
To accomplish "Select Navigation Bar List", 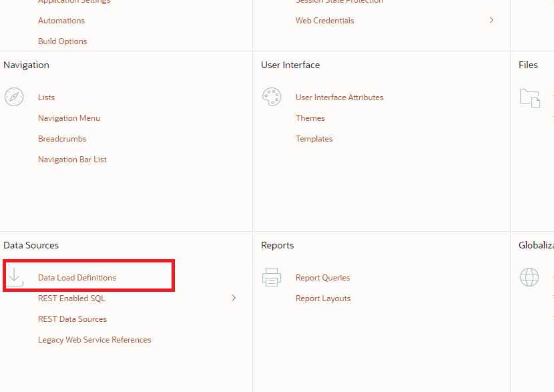I will pyautogui.click(x=72, y=160).
